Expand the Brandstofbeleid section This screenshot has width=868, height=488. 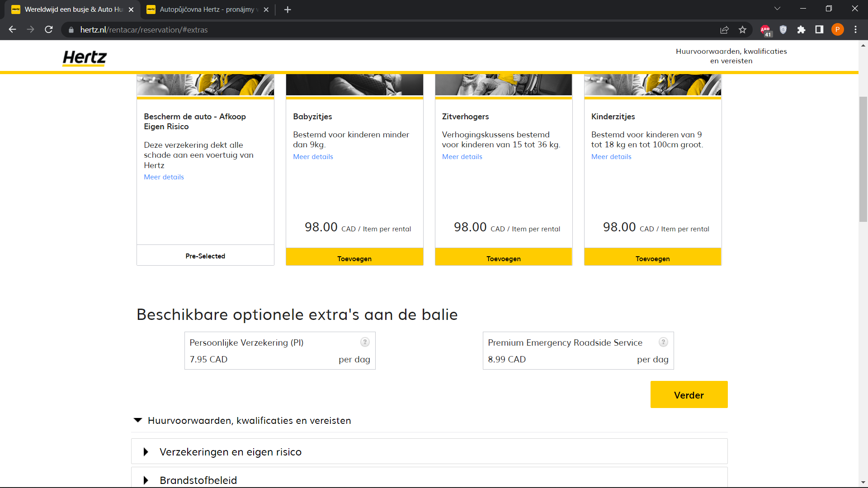[146, 480]
